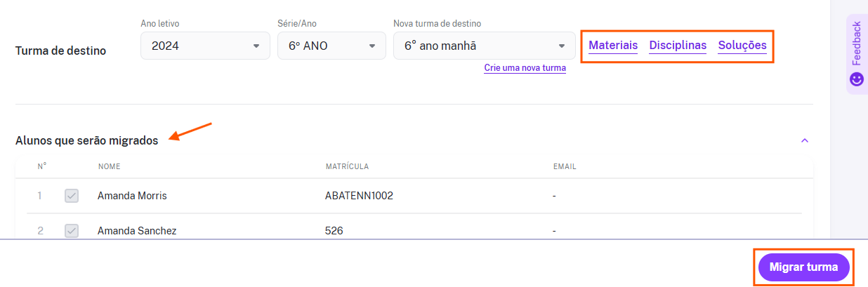Screen dimensions: 868x287
Task: Collapse the Alunos que serão migrados section
Action: tap(805, 140)
